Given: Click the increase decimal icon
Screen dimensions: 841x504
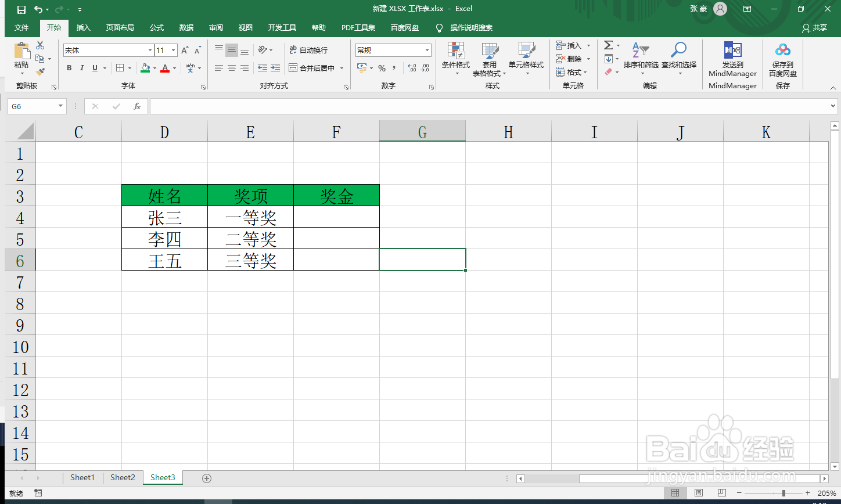Looking at the screenshot, I should (x=412, y=68).
